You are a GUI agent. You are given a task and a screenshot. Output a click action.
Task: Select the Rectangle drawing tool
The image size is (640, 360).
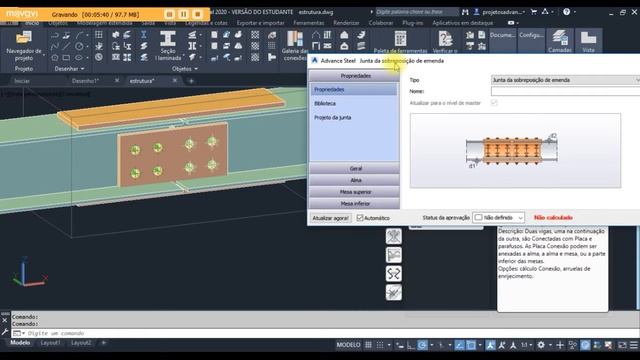[x=67, y=58]
